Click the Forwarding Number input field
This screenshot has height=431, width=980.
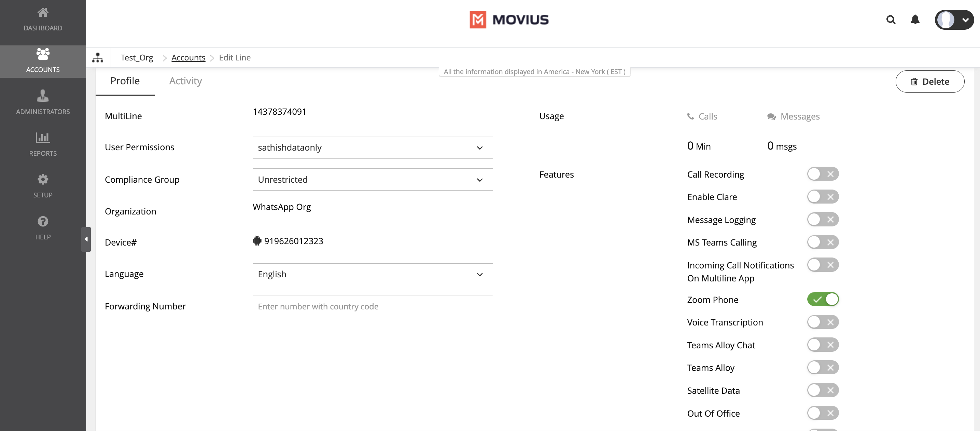[x=372, y=307]
